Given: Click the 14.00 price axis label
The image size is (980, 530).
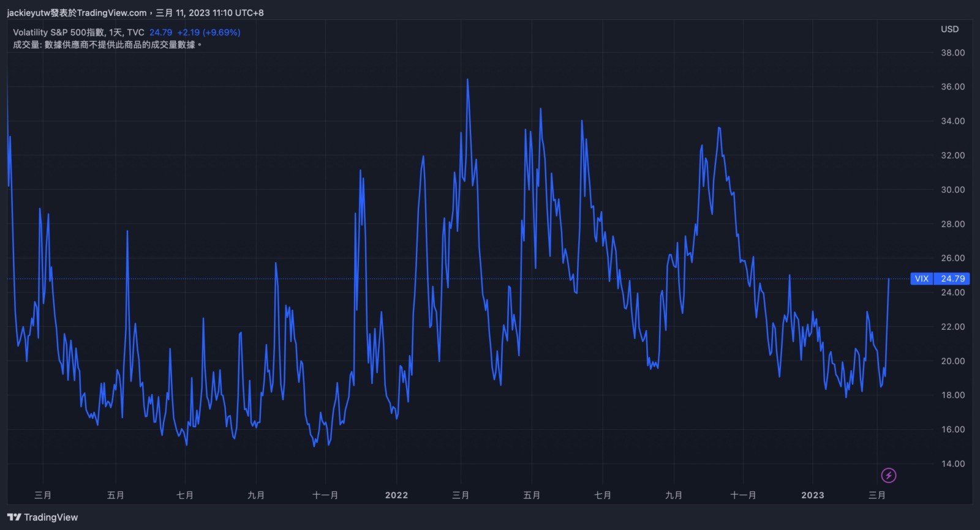Looking at the screenshot, I should (x=952, y=463).
